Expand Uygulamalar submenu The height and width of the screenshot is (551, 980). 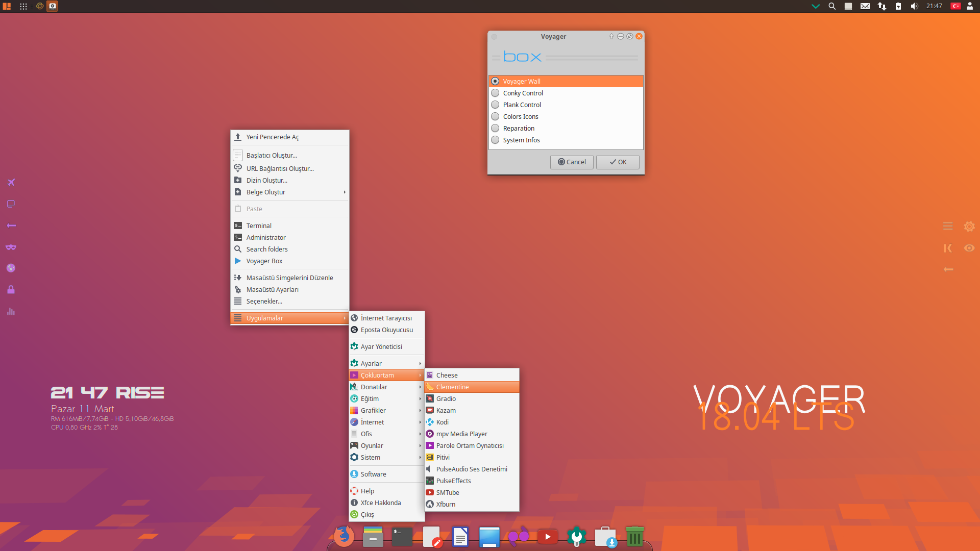290,318
